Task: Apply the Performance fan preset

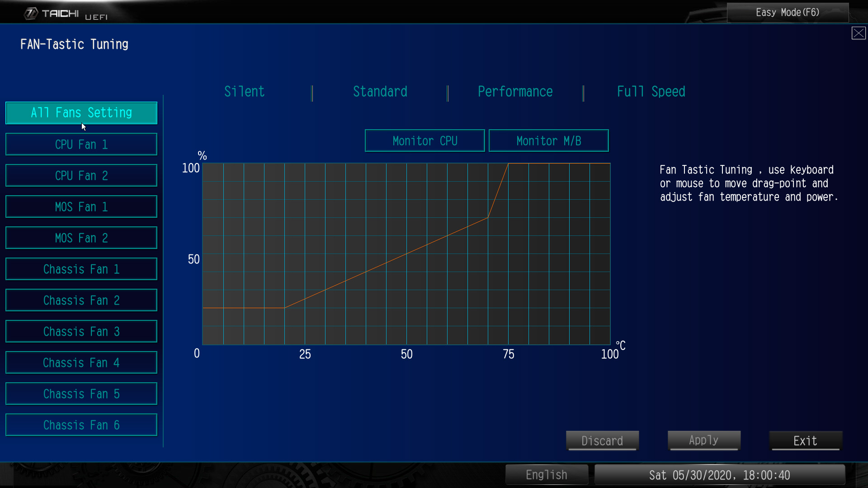Action: pyautogui.click(x=515, y=91)
